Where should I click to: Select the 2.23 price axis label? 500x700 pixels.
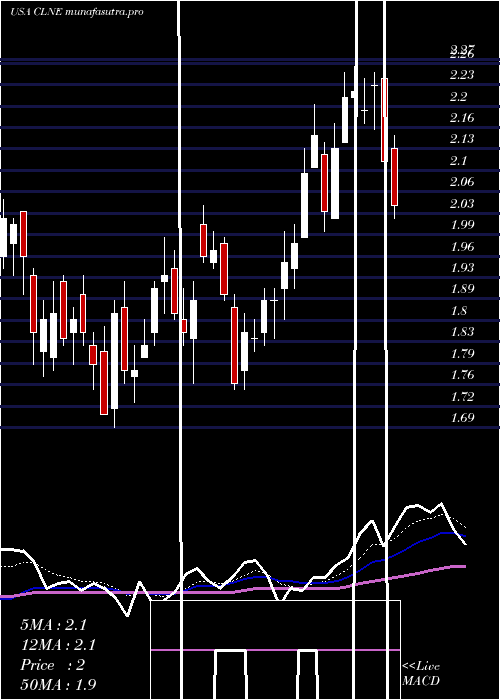[462, 75]
